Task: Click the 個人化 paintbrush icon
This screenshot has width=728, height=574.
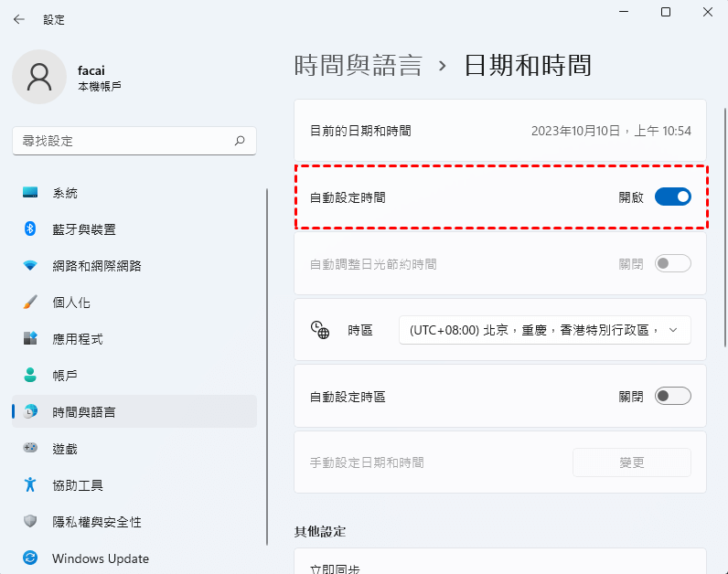Action: [30, 303]
